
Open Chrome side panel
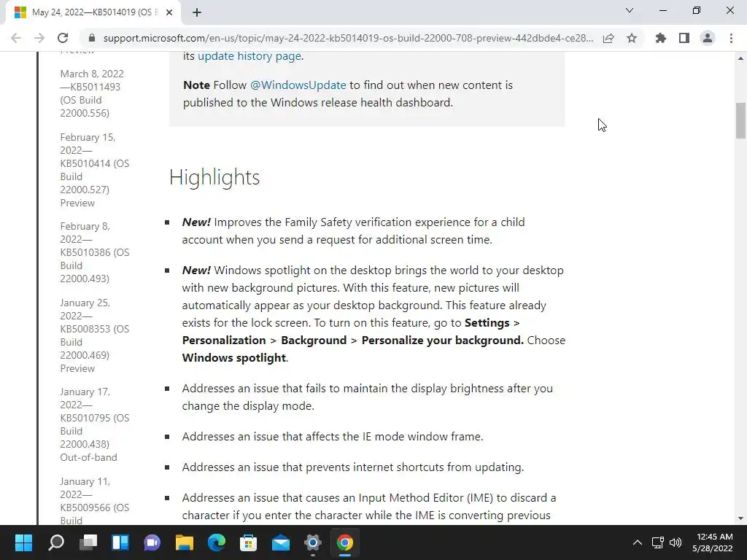pyautogui.click(x=684, y=38)
